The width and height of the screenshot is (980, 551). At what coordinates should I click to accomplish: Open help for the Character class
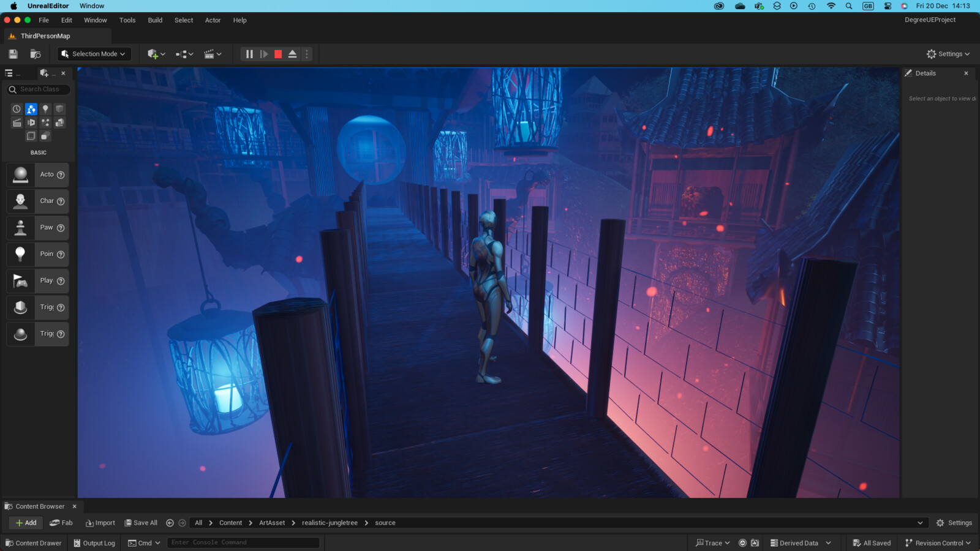61,201
